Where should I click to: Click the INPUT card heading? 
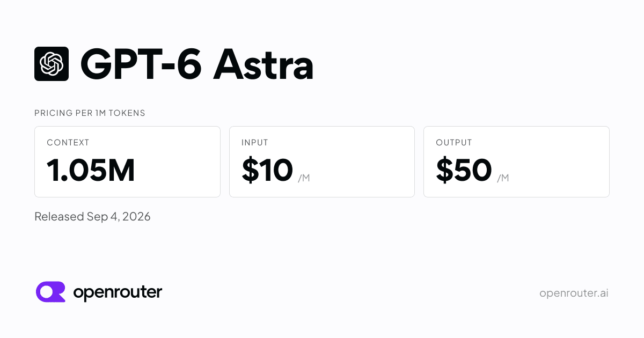click(255, 143)
